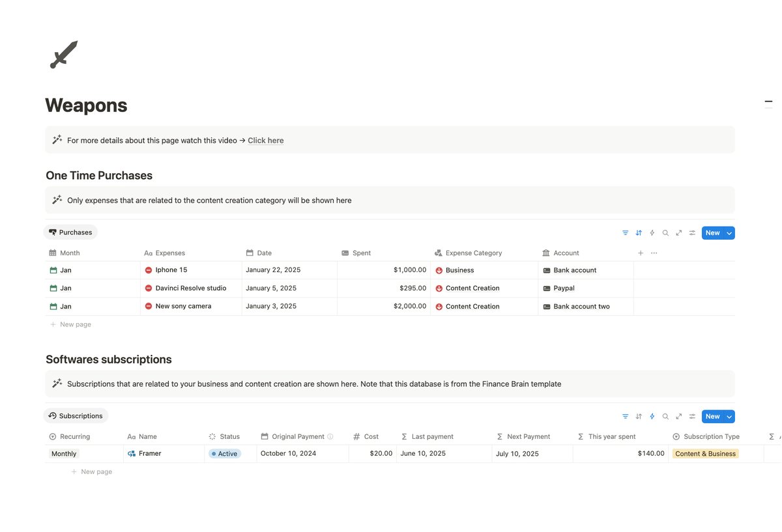Click the sword page icon above the Weapons title
782x532 pixels.
click(x=63, y=55)
